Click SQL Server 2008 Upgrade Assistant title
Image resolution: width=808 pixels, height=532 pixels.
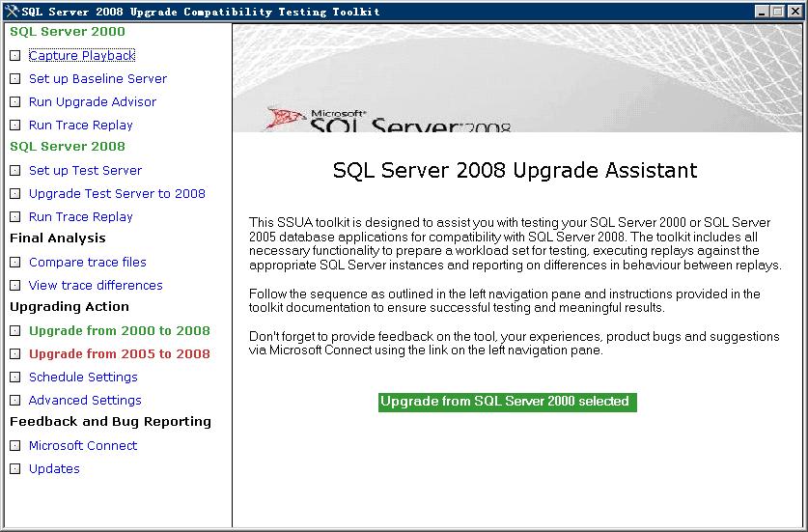point(515,170)
